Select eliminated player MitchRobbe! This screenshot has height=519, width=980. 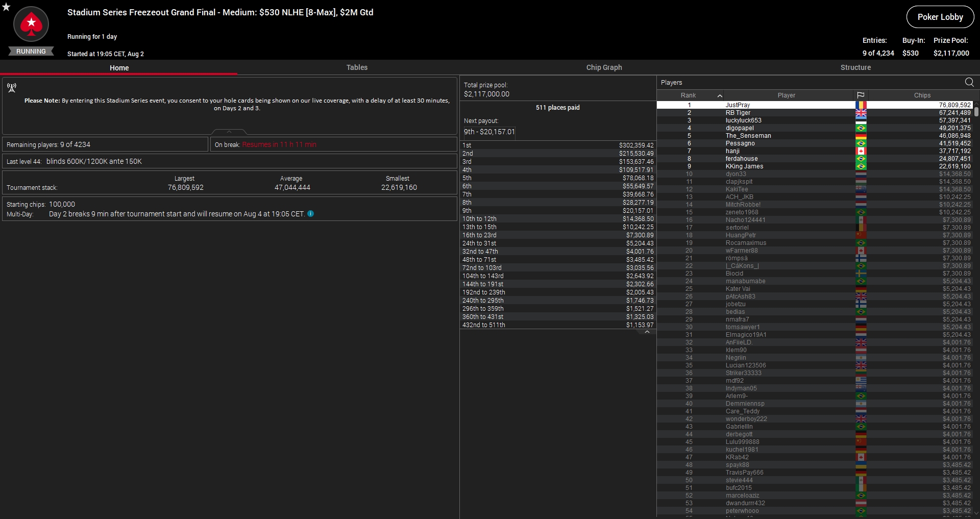click(x=815, y=205)
